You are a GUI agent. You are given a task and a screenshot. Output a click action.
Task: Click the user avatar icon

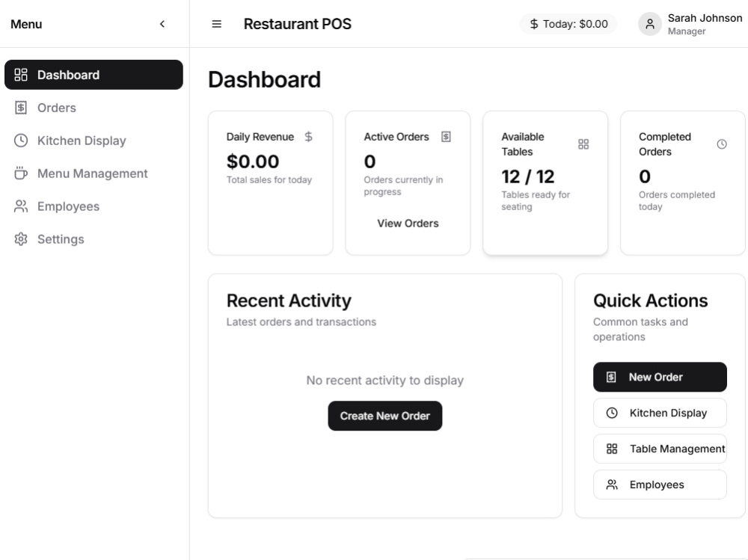click(650, 24)
